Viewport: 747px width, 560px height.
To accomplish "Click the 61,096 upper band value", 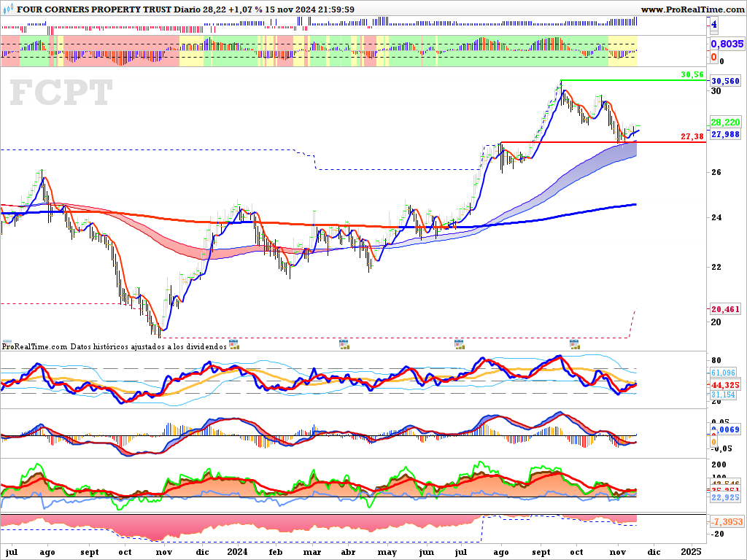I will (x=723, y=373).
